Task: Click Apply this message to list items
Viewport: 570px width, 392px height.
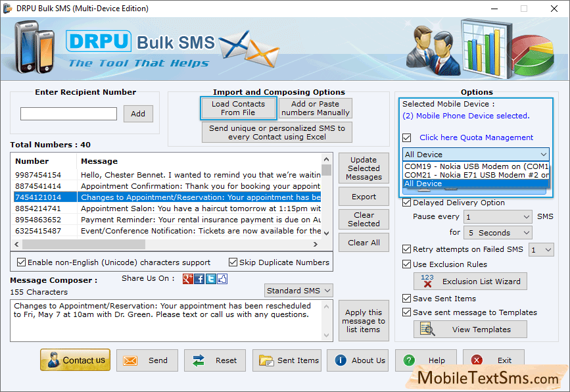Action: coord(364,321)
